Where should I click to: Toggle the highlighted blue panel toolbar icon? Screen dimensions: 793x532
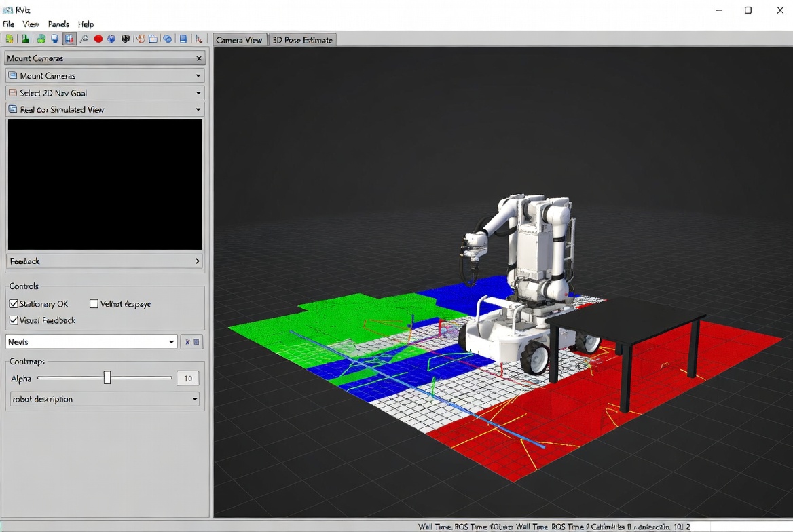click(x=69, y=39)
